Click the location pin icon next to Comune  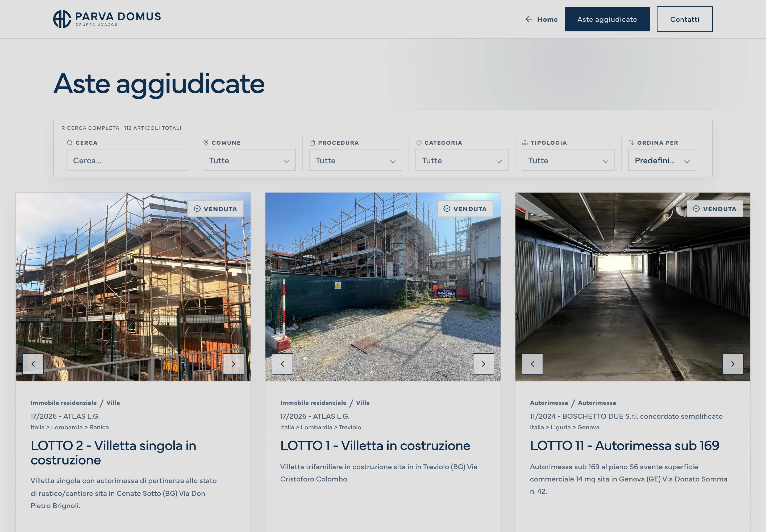206,143
